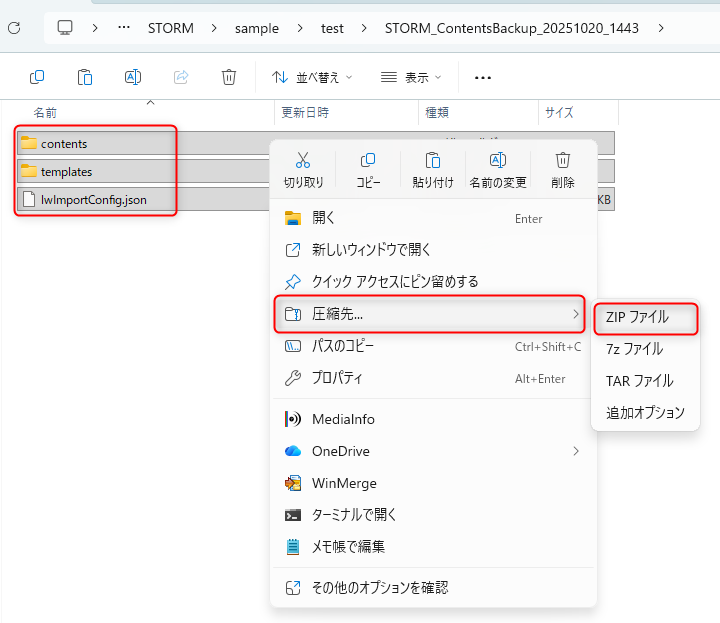This screenshot has height=623, width=720.
Task: Click the toolbar Copy icon
Action: [37, 77]
